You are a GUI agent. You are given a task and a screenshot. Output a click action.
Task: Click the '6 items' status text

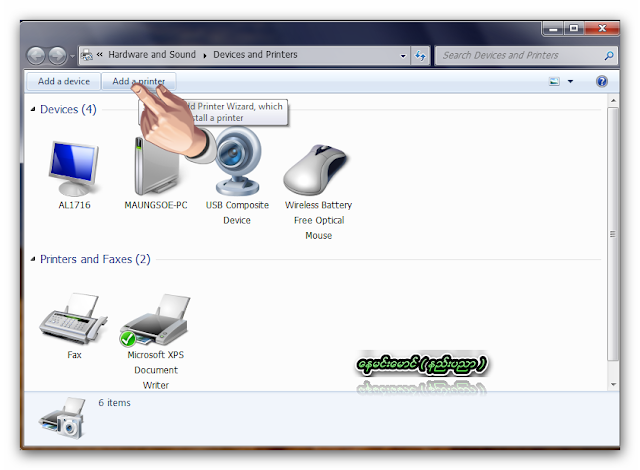click(x=114, y=403)
